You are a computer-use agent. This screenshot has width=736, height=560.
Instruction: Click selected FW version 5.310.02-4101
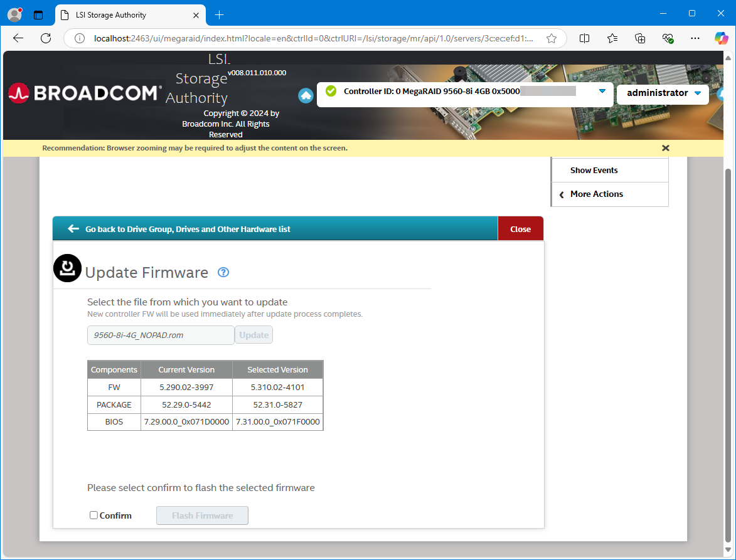277,388
